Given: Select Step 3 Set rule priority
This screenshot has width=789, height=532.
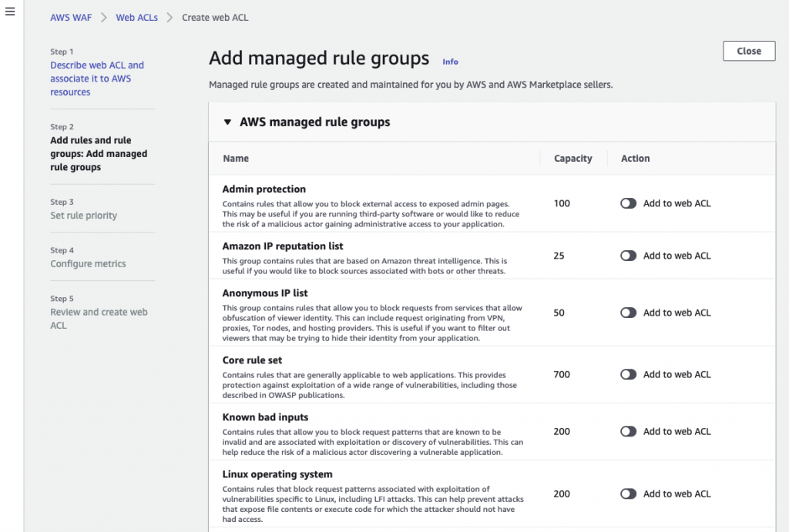Looking at the screenshot, I should tap(83, 216).
